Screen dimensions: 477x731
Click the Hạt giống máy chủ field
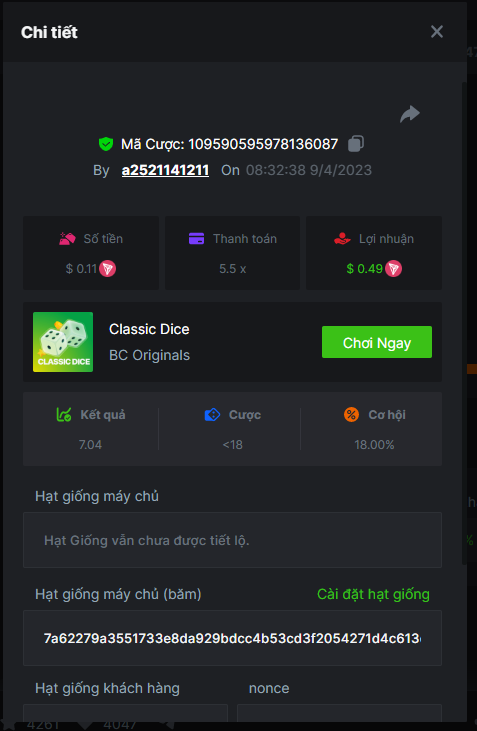click(x=232, y=540)
